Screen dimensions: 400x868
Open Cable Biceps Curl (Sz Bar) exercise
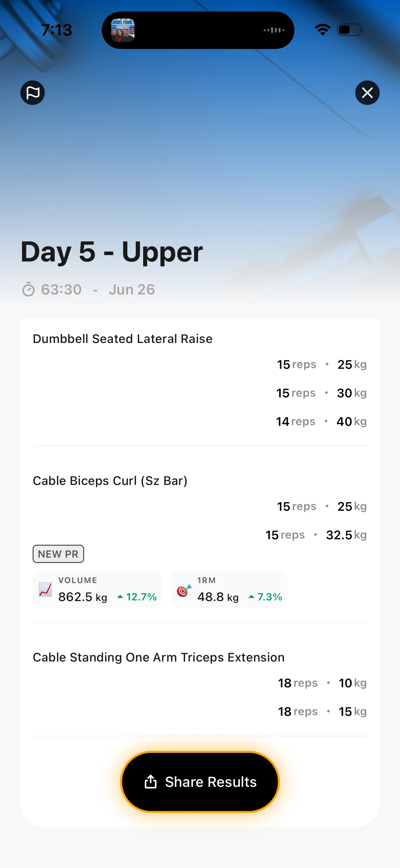110,481
